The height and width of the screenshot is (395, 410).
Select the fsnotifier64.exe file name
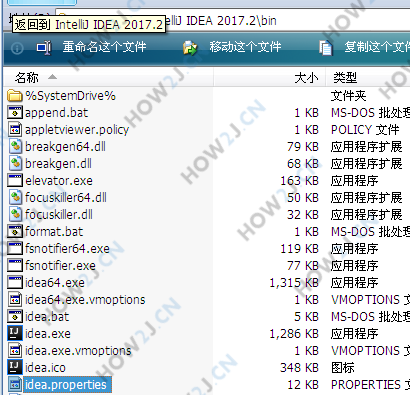tap(67, 249)
